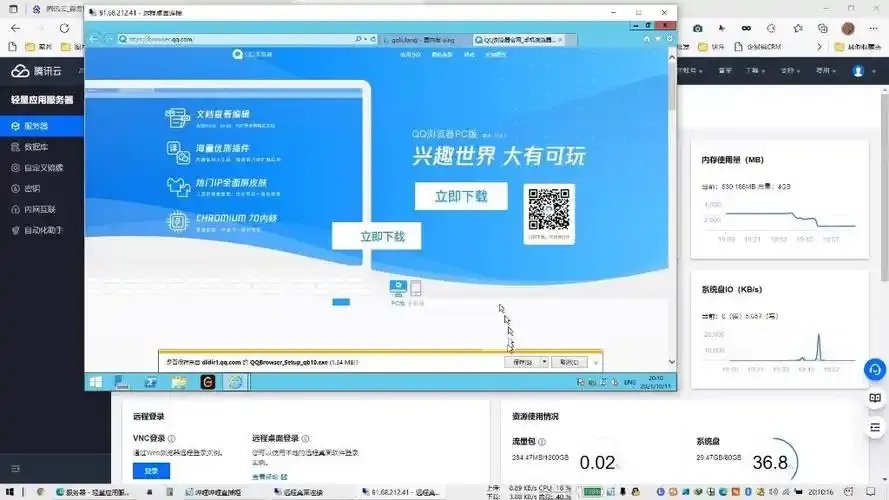This screenshot has width=889, height=500.
Task: Click the IE forward arrow button
Action: pos(109,39)
